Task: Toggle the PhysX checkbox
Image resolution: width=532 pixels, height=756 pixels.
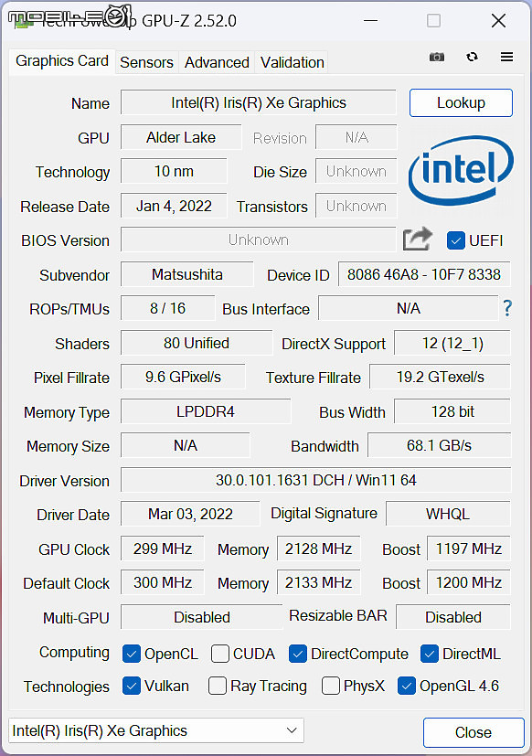Action: [x=330, y=686]
